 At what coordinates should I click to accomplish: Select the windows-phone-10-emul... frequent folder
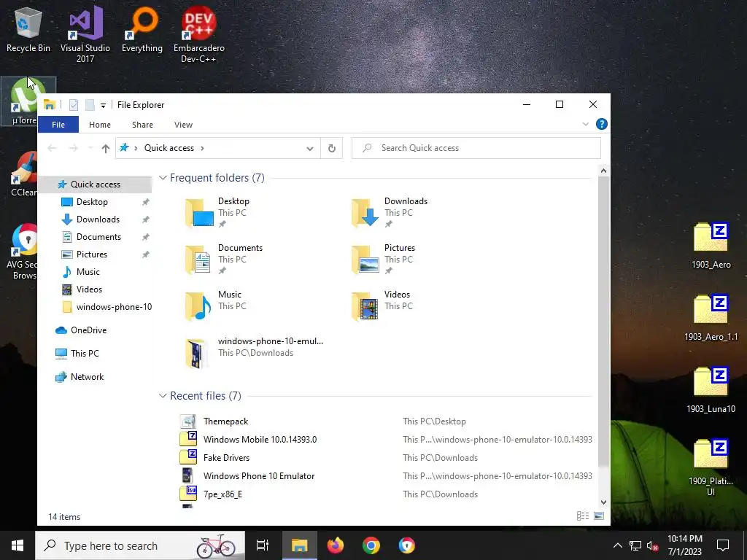point(253,352)
